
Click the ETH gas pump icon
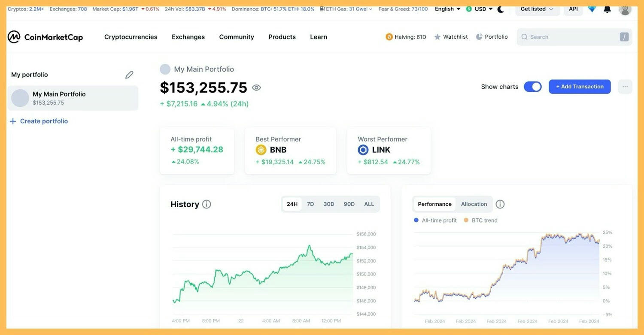[x=322, y=9]
